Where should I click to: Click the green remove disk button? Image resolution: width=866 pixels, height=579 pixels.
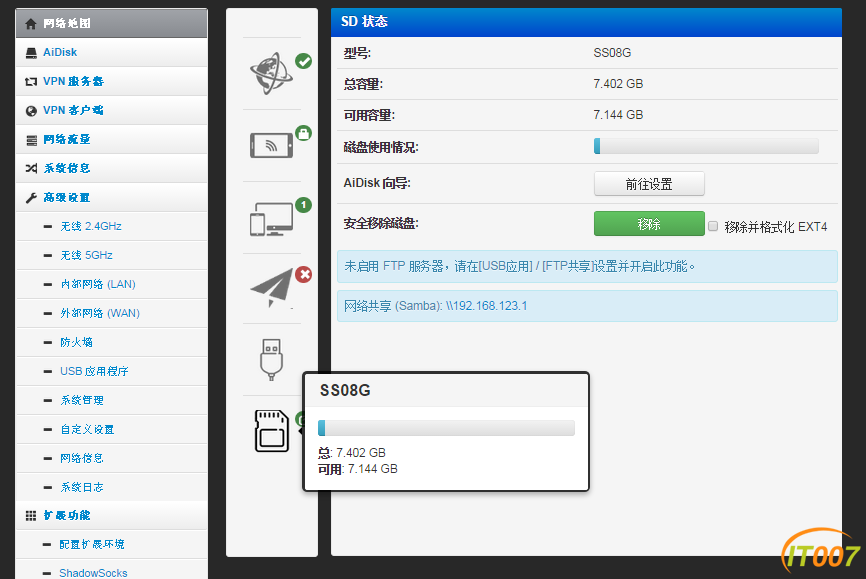pos(649,224)
